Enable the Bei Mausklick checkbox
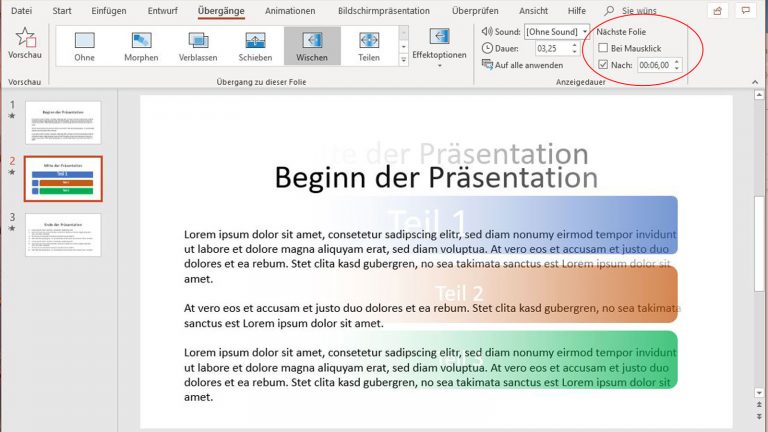Viewport: 768px width, 432px height. point(603,48)
